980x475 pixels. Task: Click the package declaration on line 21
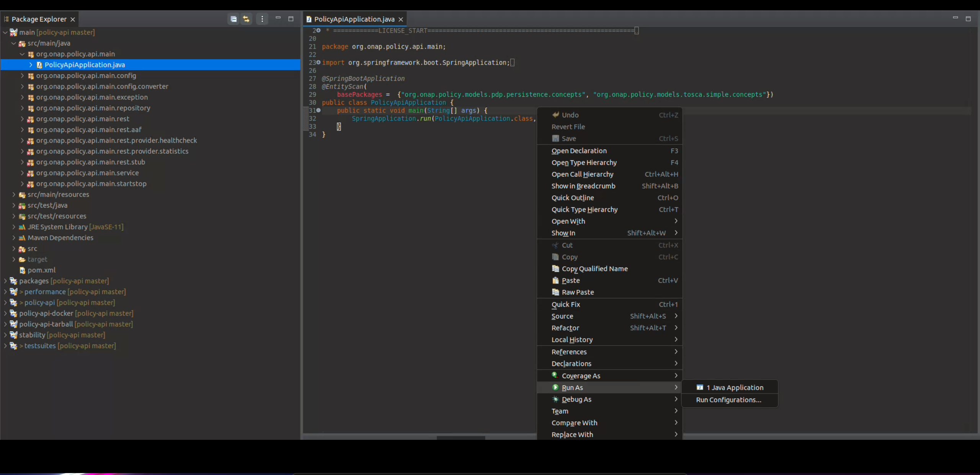[x=384, y=47]
